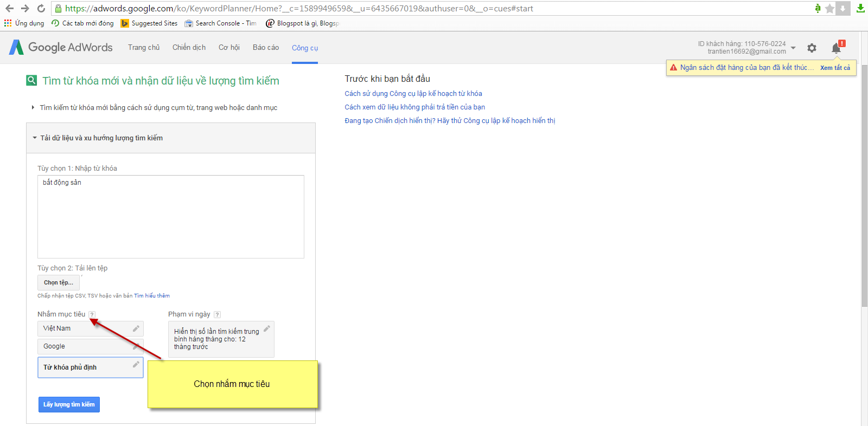The width and height of the screenshot is (868, 426).
Task: Click the Xem tất cả notification link
Action: [x=835, y=68]
